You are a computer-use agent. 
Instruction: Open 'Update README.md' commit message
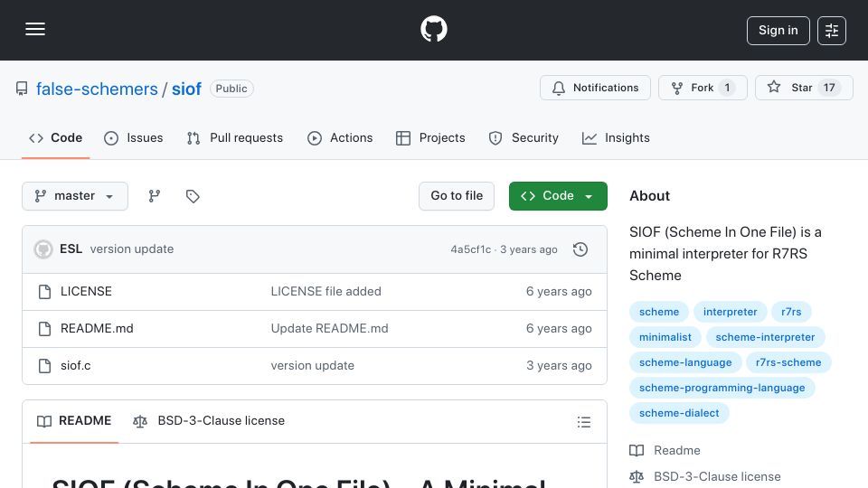[x=329, y=329]
